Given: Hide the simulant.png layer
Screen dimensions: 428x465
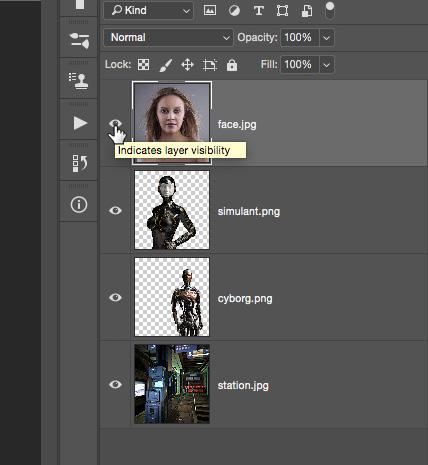Looking at the screenshot, I should [115, 210].
